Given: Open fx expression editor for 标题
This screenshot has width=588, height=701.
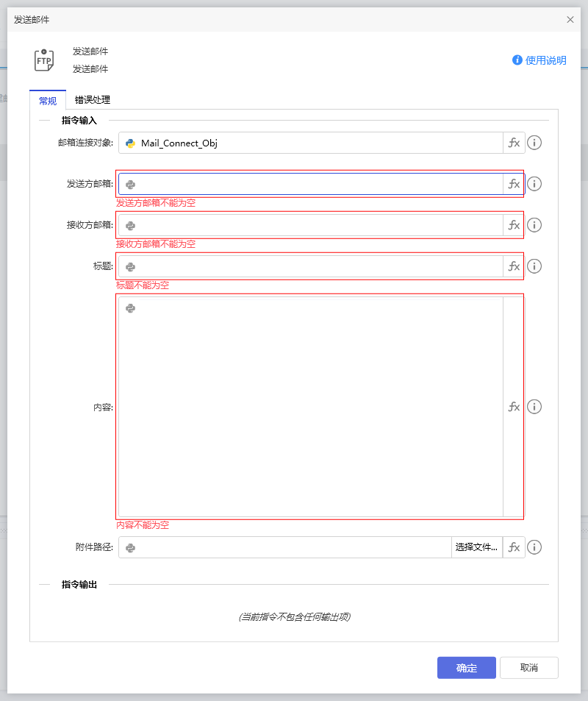Looking at the screenshot, I should pos(514,266).
